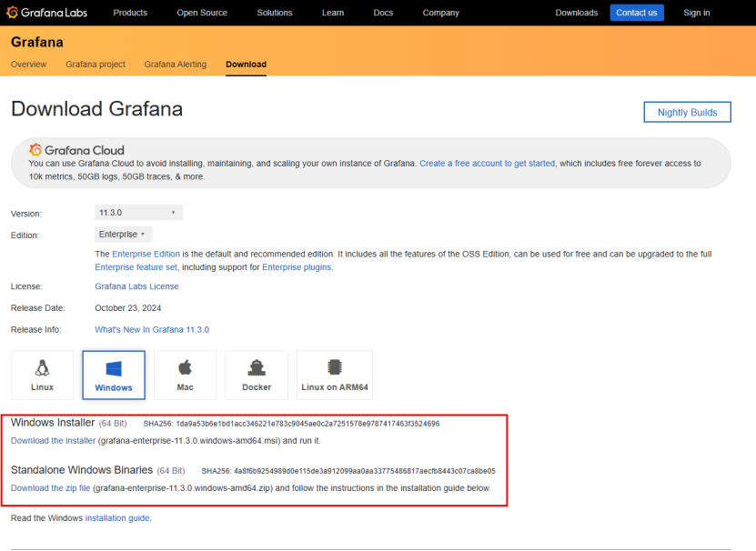
Task: Open the Learn menu
Action: pyautogui.click(x=333, y=13)
